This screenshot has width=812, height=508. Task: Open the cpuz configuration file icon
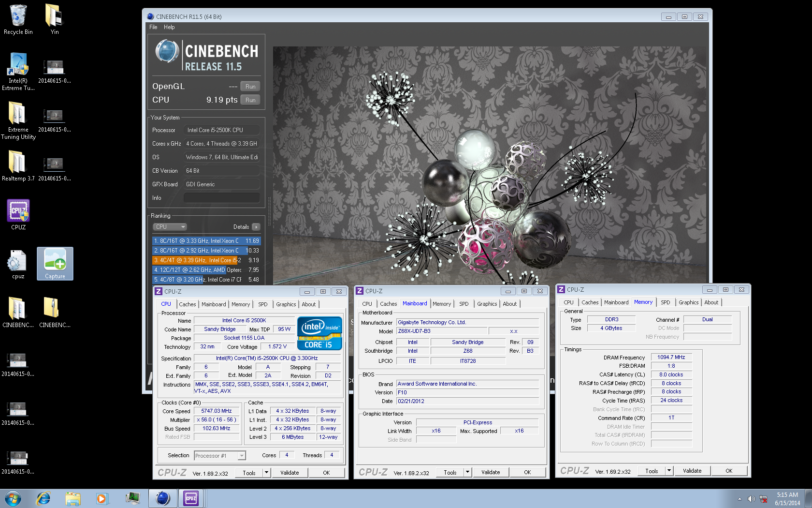click(x=18, y=264)
